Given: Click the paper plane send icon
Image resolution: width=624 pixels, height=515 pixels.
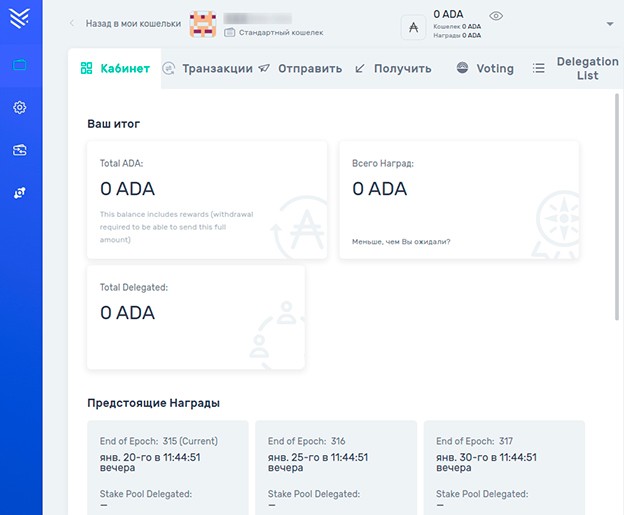Looking at the screenshot, I should click(264, 68).
